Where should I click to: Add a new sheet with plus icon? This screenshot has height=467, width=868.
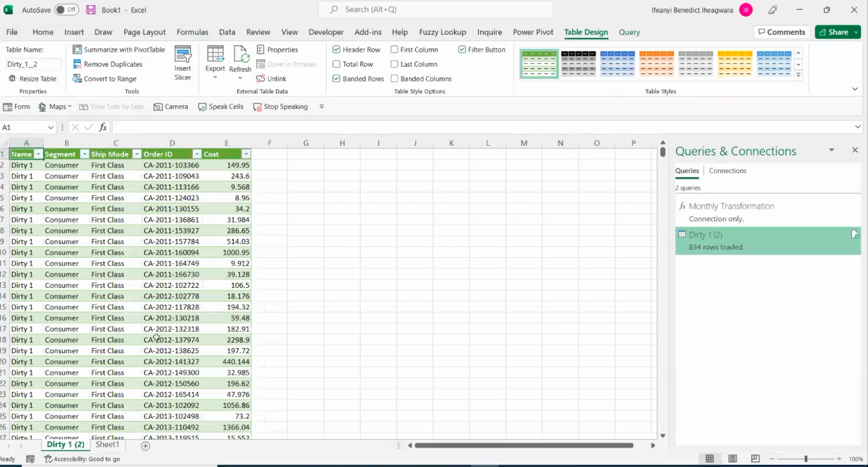[x=145, y=446]
